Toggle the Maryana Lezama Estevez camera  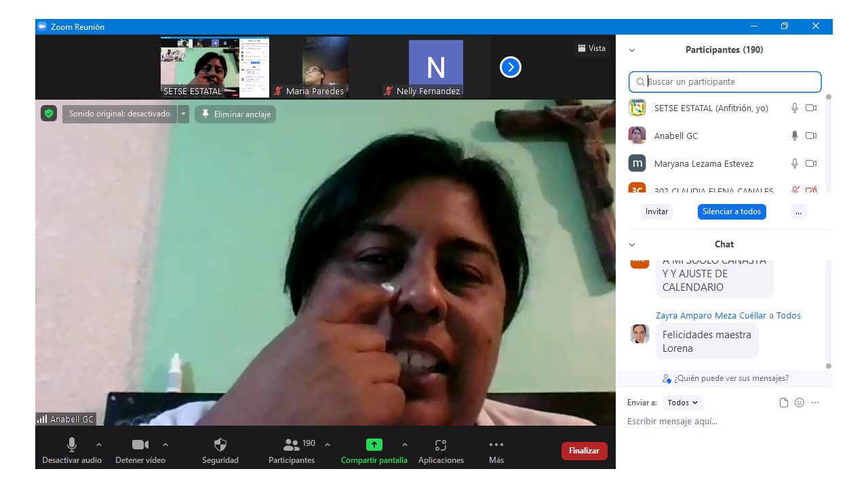pyautogui.click(x=811, y=163)
